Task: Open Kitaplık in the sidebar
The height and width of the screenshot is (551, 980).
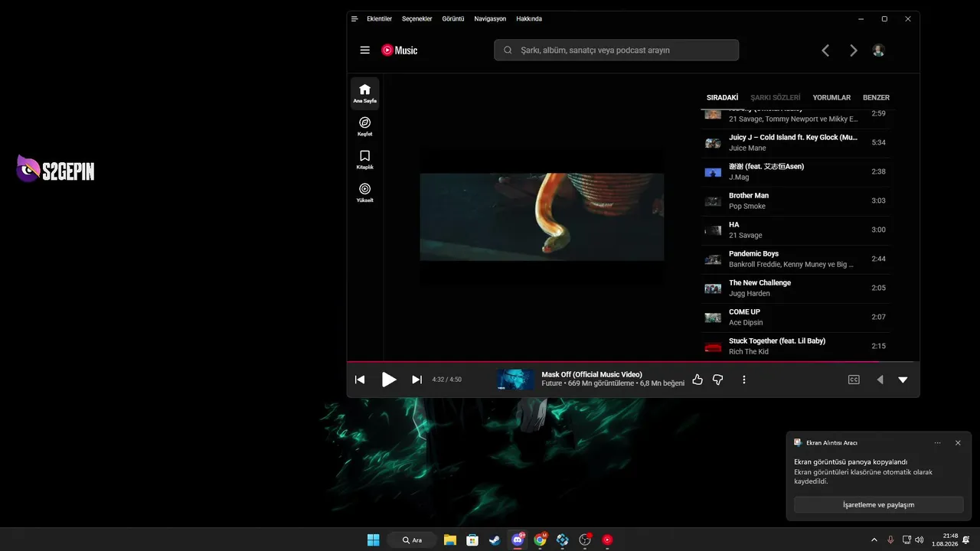Action: [x=364, y=159]
